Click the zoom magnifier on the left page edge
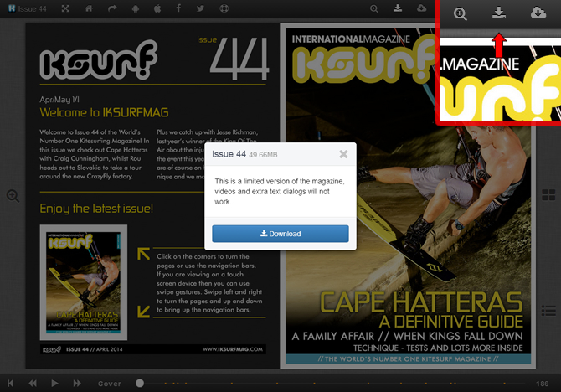Screen dimensions: 561x392 pyautogui.click(x=13, y=196)
